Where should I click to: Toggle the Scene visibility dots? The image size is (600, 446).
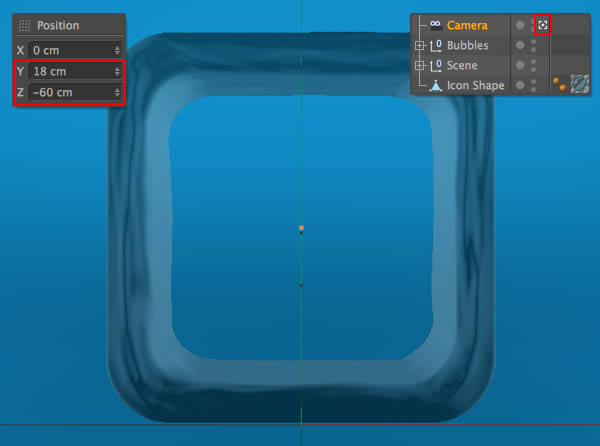click(533, 65)
